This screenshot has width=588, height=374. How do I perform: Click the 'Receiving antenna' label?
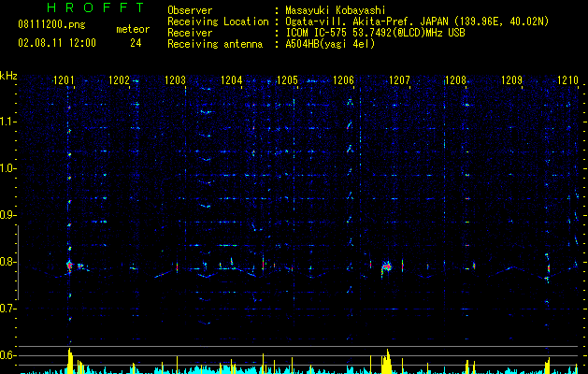tap(215, 44)
